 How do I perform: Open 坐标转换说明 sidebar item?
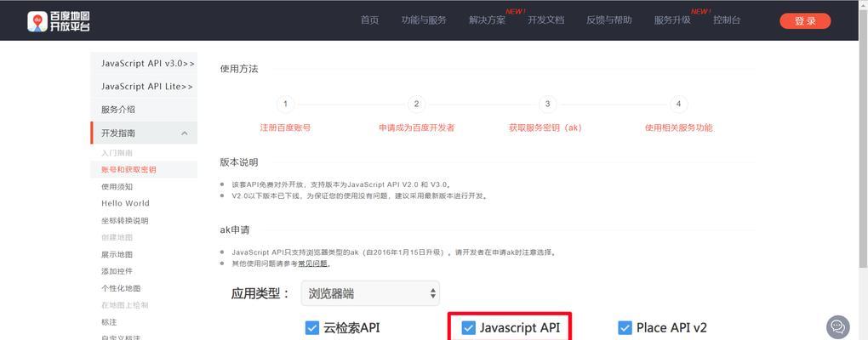point(124,221)
